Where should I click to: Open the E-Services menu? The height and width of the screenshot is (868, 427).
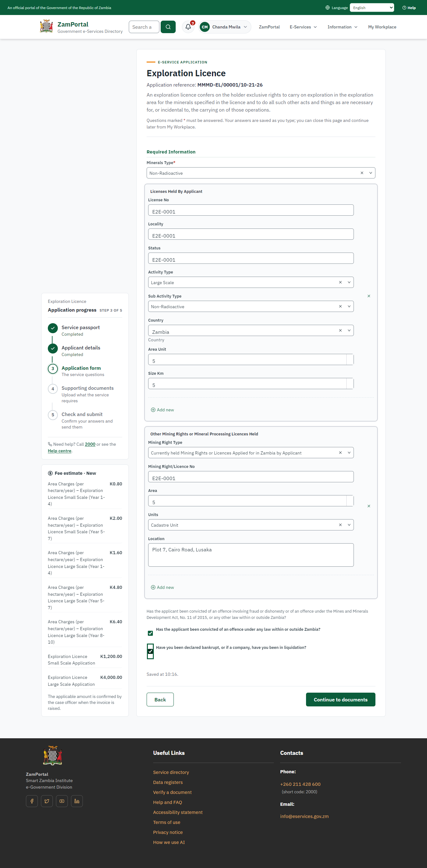tap(303, 27)
